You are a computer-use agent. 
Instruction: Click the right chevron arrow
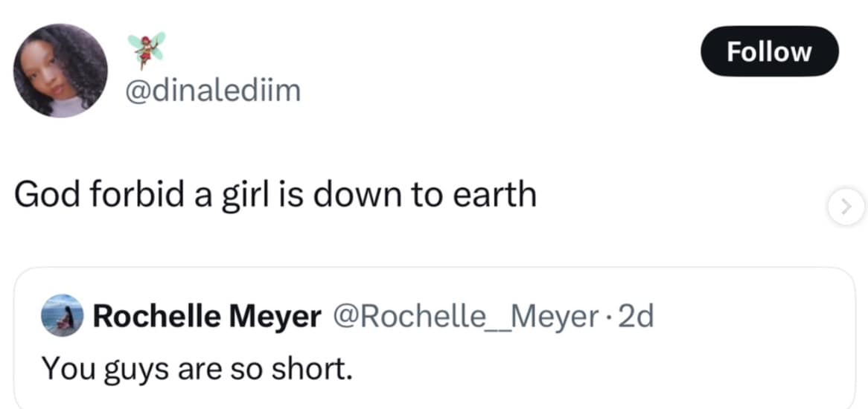tap(846, 206)
